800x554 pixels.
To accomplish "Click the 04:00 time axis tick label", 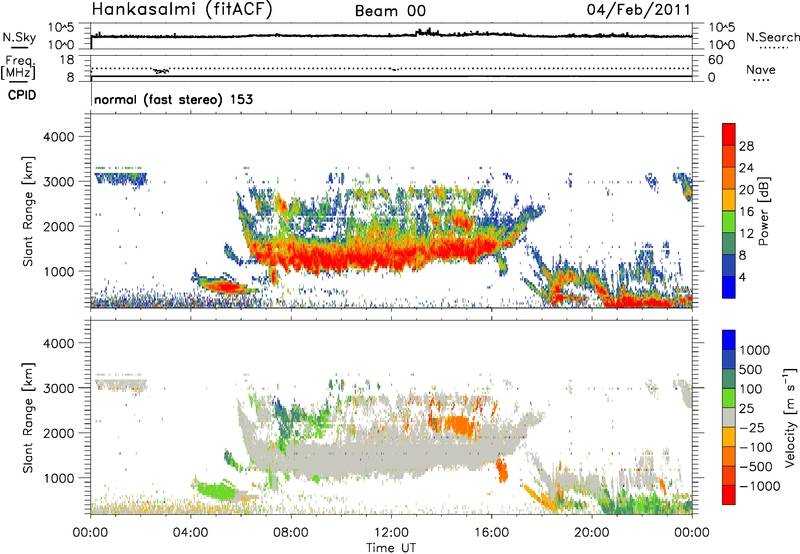I will (190, 533).
